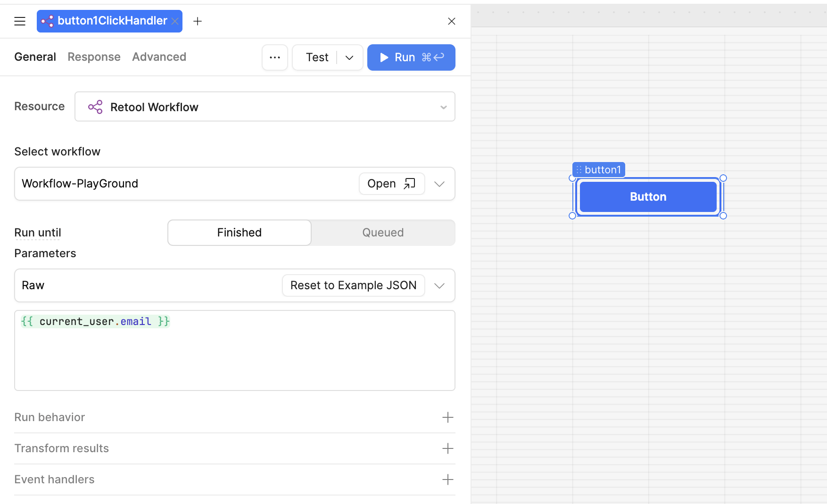Screen dimensions: 827x504
Task: Close the query editor panel
Action: (451, 21)
